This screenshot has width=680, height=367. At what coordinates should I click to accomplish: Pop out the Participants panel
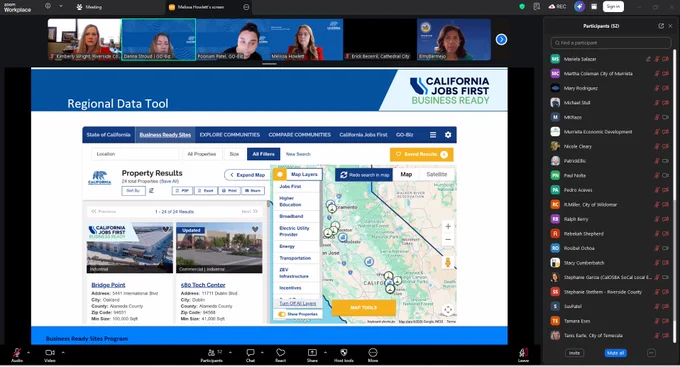[661, 26]
